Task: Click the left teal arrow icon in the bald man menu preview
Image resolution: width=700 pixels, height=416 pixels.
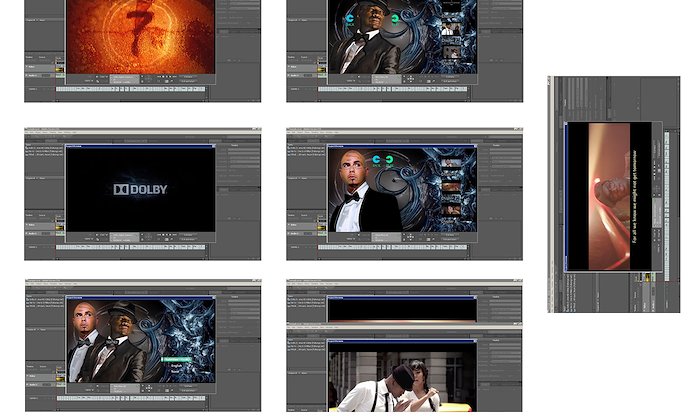Action: (x=377, y=159)
